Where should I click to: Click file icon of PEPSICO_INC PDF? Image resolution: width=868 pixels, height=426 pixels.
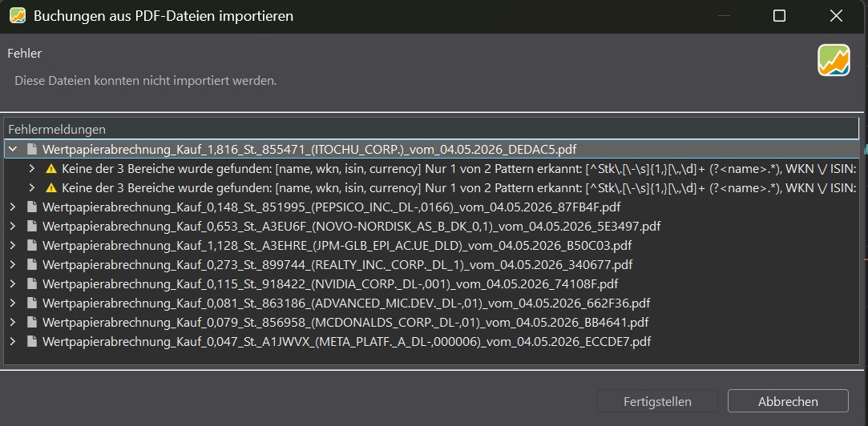pos(33,207)
